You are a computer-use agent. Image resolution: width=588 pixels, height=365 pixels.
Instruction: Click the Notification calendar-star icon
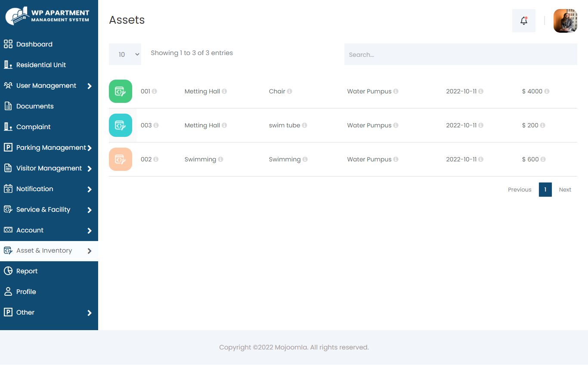(x=8, y=189)
